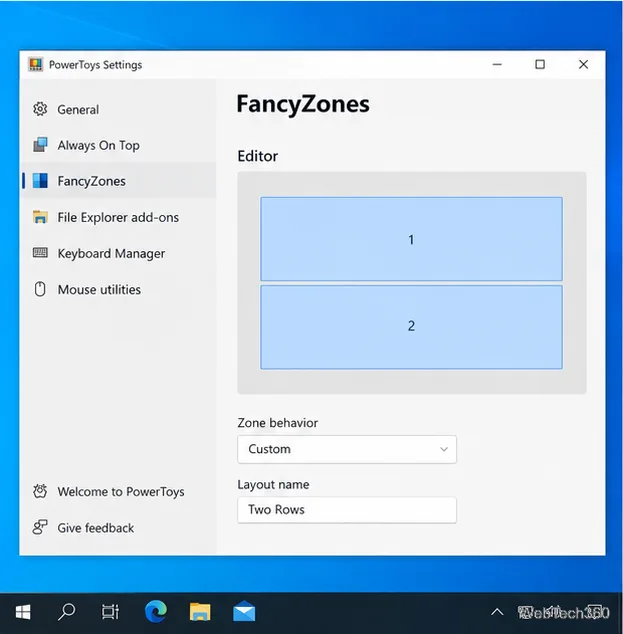Click the Editor section label
Viewport: 623px width, 634px height.
coord(258,156)
